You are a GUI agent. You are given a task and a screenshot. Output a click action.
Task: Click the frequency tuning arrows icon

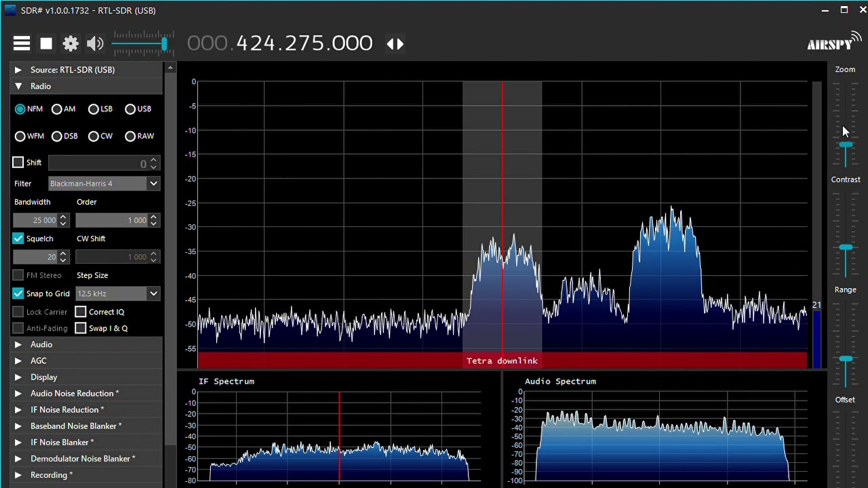[x=395, y=44]
